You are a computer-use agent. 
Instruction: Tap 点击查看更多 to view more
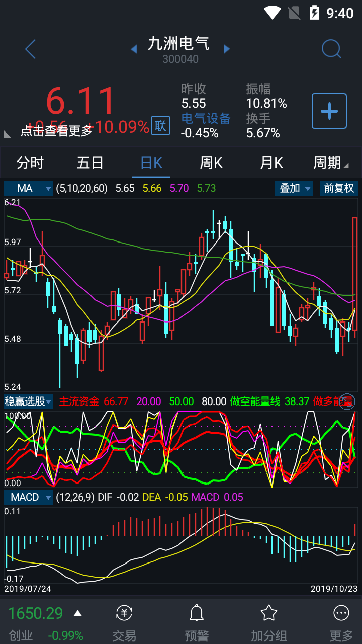click(x=56, y=131)
